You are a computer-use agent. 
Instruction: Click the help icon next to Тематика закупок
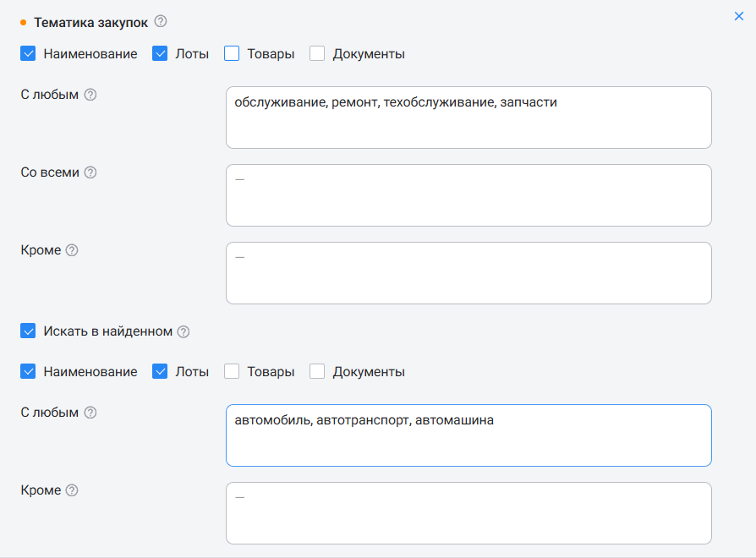click(x=162, y=21)
